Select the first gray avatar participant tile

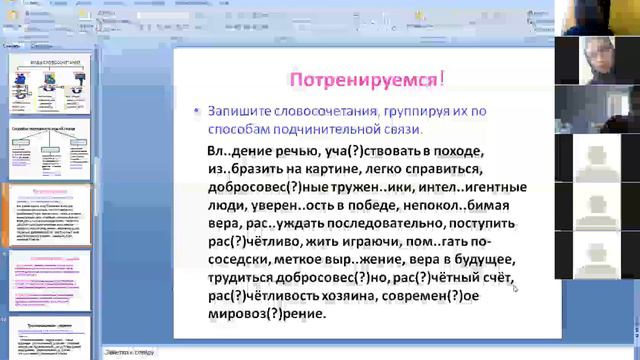click(597, 158)
